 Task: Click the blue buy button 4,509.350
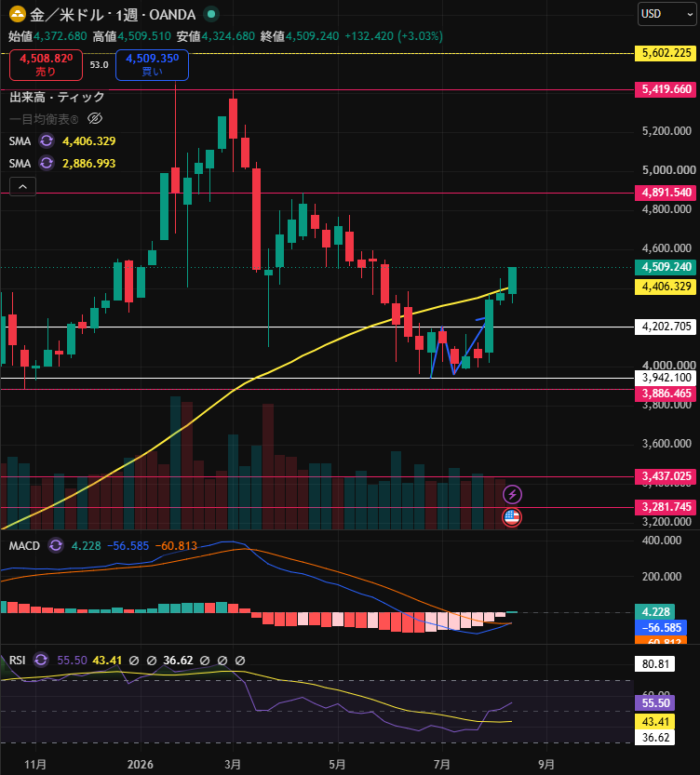point(152,65)
